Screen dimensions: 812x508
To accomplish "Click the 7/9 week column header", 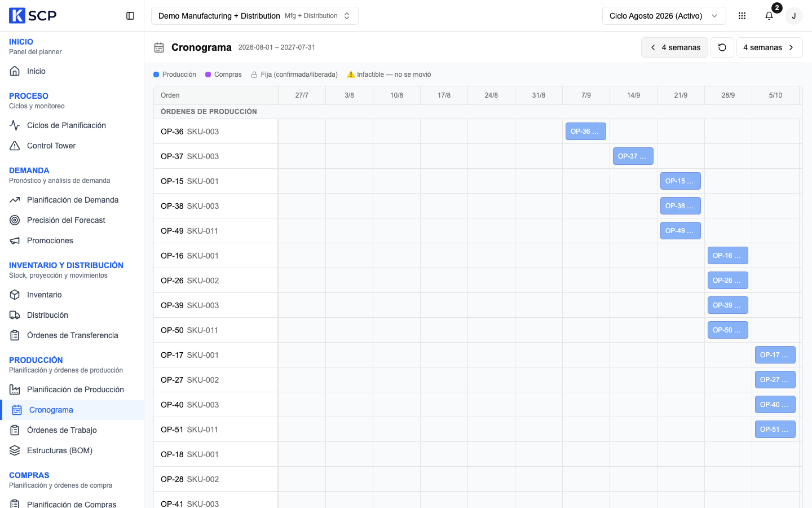I will click(586, 95).
